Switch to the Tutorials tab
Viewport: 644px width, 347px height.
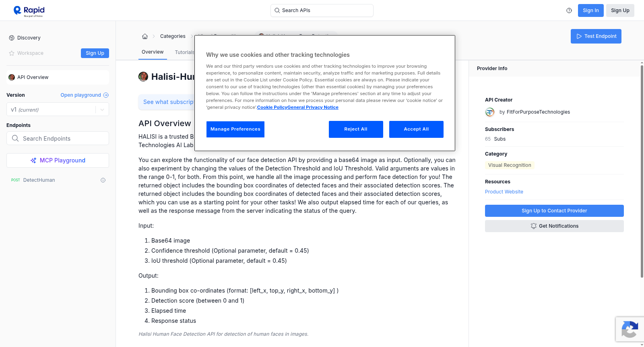(184, 52)
